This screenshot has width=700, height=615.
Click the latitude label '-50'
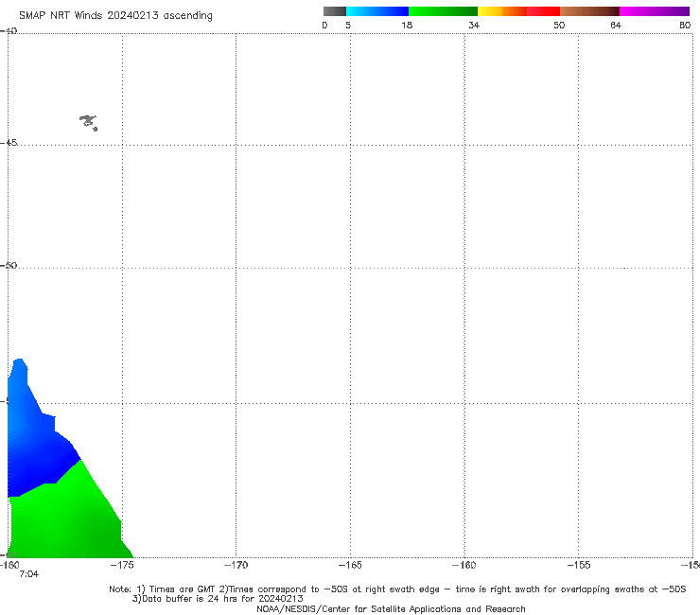tap(9, 265)
